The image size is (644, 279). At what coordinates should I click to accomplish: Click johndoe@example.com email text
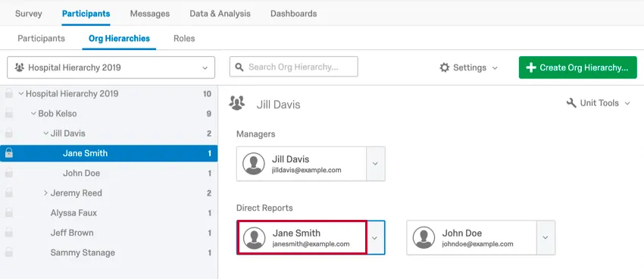click(x=477, y=243)
